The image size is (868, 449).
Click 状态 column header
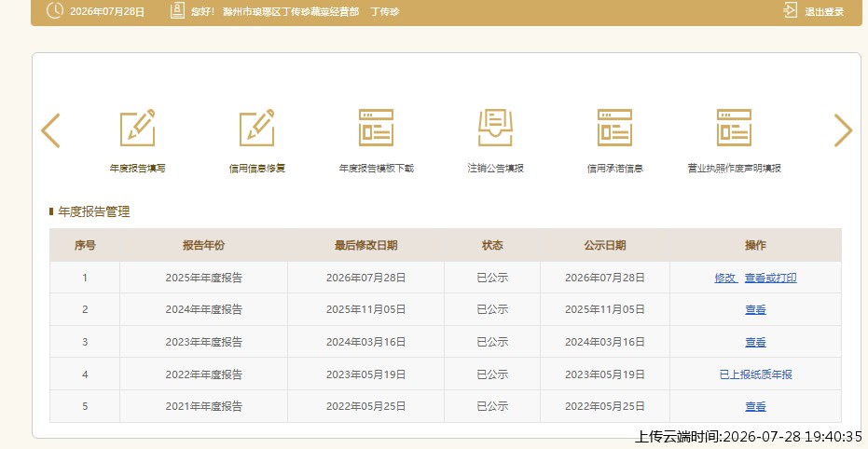[x=492, y=246]
